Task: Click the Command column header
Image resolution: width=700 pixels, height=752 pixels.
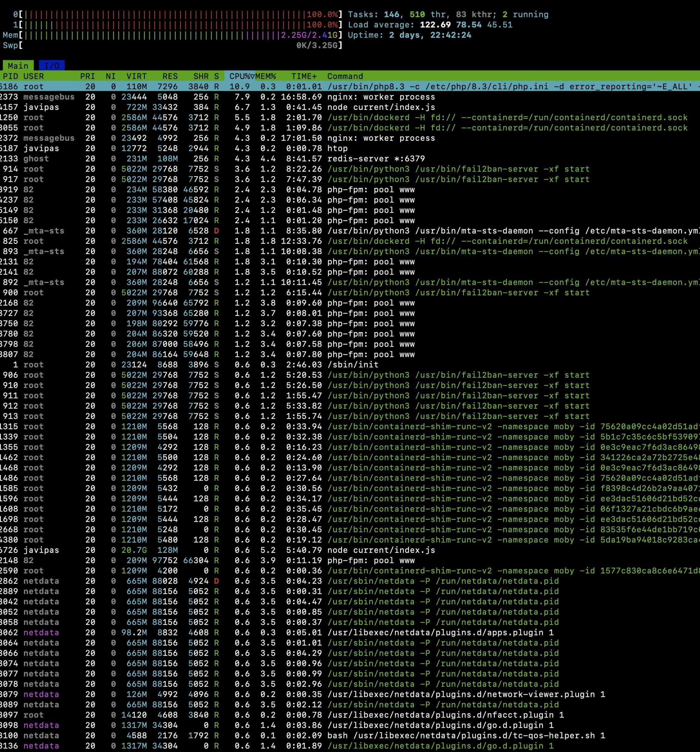Action: tap(345, 76)
